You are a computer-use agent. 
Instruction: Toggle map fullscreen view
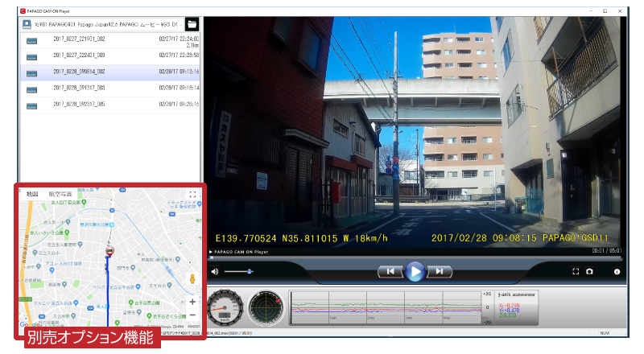pyautogui.click(x=192, y=195)
